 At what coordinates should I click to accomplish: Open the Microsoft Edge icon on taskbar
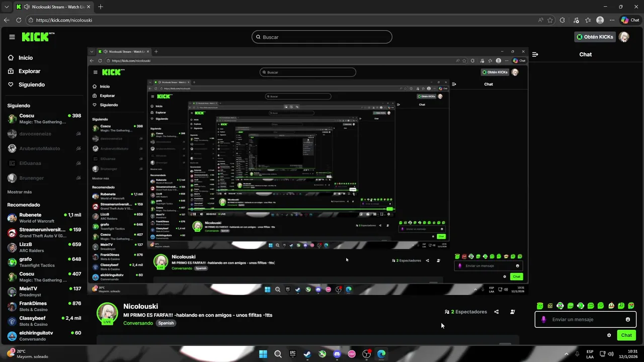pos(381,354)
